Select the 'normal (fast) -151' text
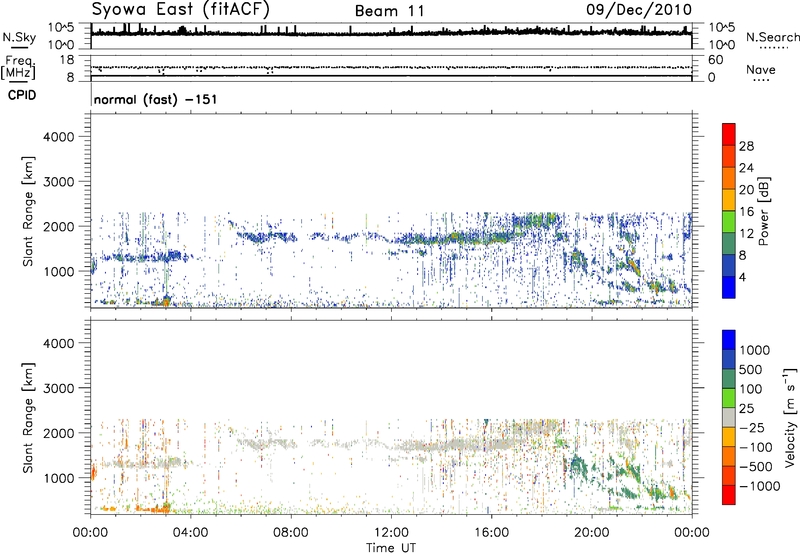Screen dimensions: 800x554 click(x=156, y=99)
